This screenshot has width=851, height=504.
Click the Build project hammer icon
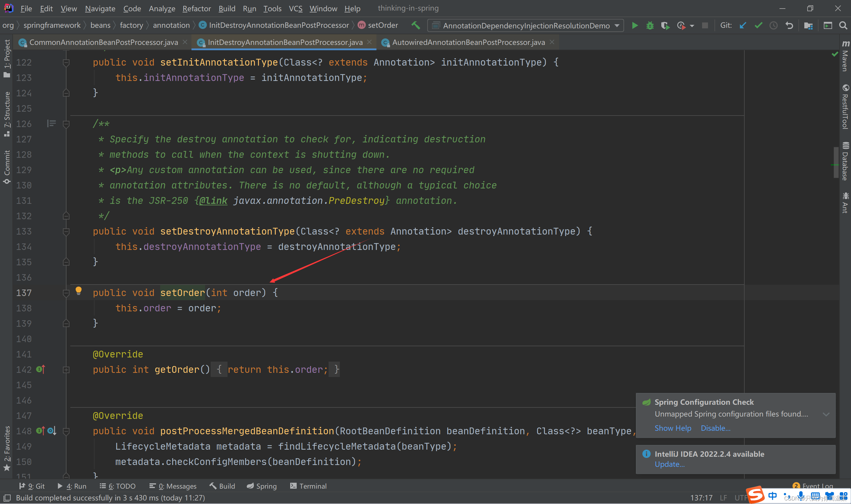pyautogui.click(x=416, y=25)
